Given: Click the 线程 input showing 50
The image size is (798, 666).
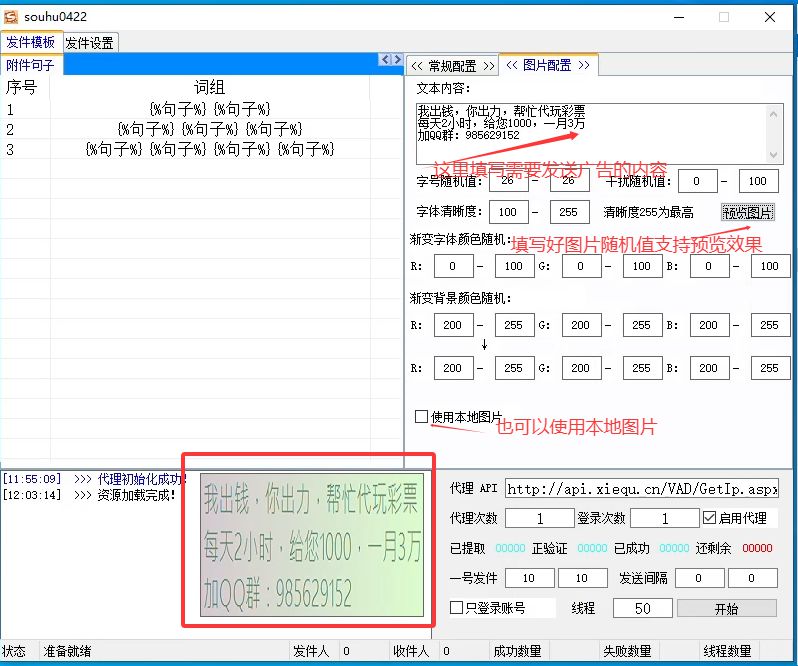Looking at the screenshot, I should point(642,608).
